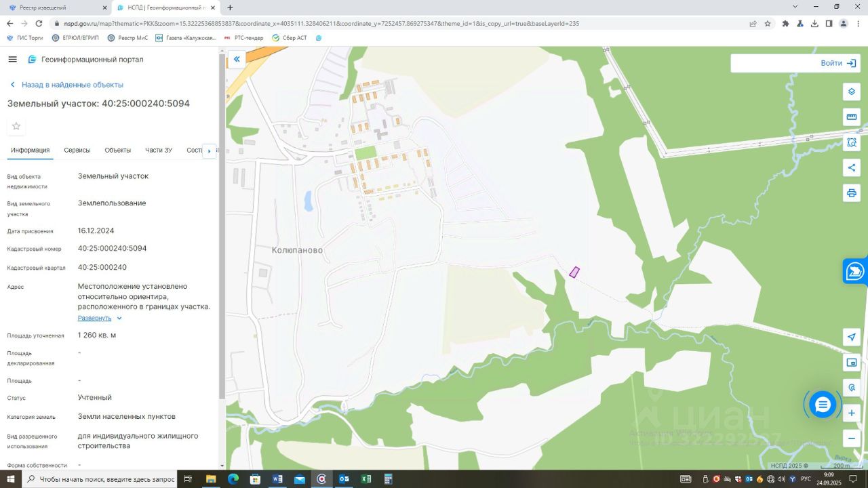
Task: Go back in browser history
Action: [9, 23]
